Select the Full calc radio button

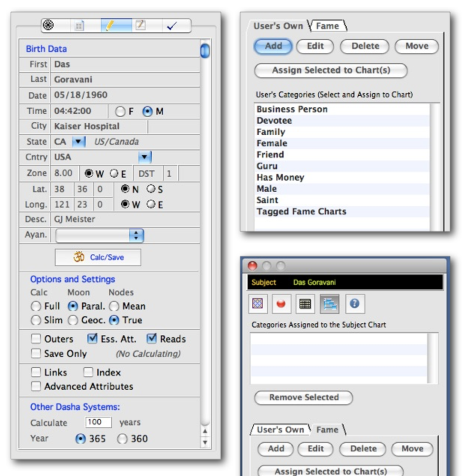pyautogui.click(x=36, y=306)
